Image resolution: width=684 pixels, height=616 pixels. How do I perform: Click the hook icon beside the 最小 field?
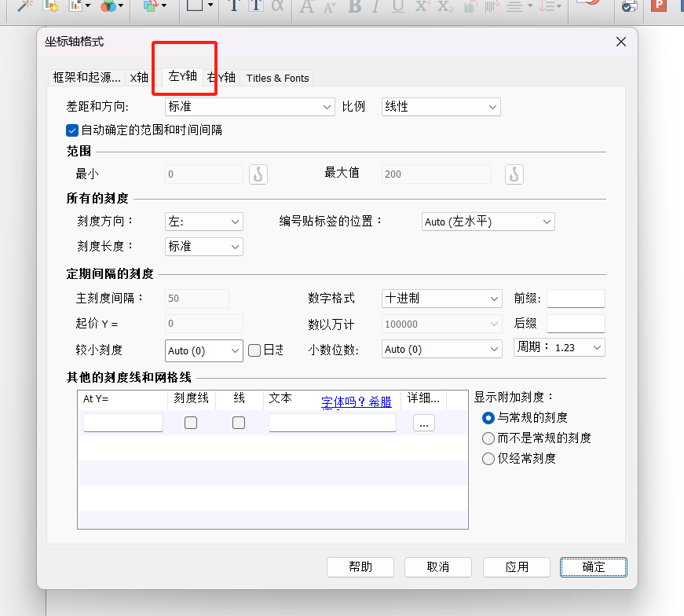point(258,174)
